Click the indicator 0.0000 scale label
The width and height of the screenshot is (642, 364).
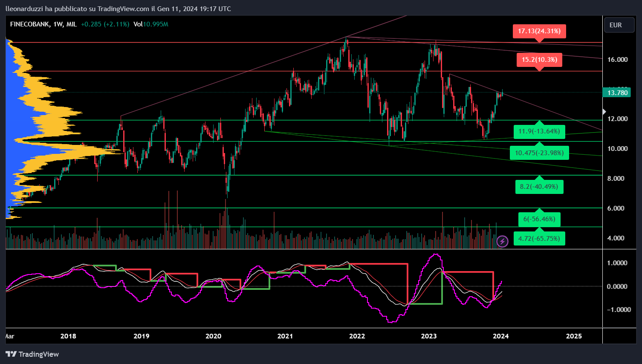point(617,286)
